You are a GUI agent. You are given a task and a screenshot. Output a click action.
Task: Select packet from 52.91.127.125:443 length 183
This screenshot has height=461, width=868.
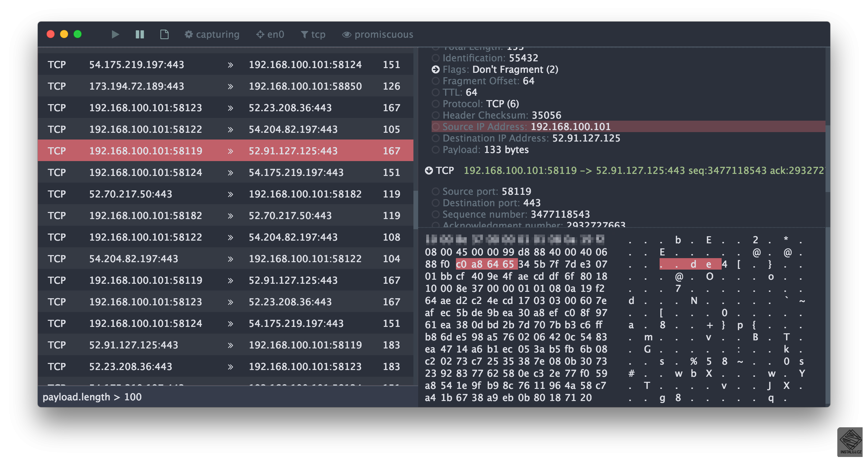point(226,345)
